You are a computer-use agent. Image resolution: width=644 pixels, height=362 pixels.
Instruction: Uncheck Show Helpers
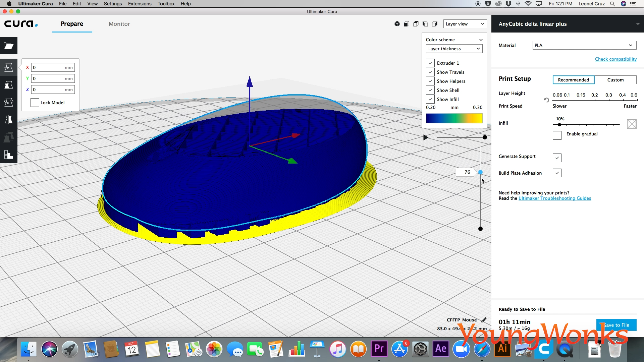[x=430, y=81]
